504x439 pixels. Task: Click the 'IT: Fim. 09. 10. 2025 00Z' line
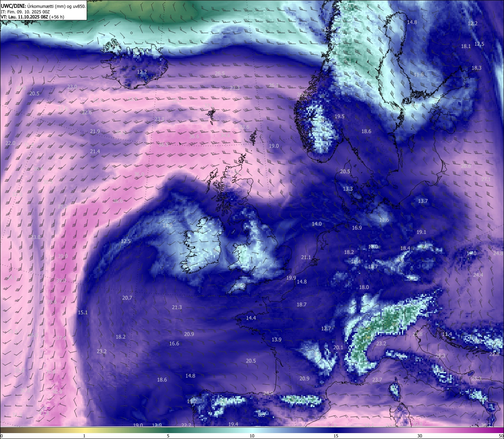[x=25, y=11]
